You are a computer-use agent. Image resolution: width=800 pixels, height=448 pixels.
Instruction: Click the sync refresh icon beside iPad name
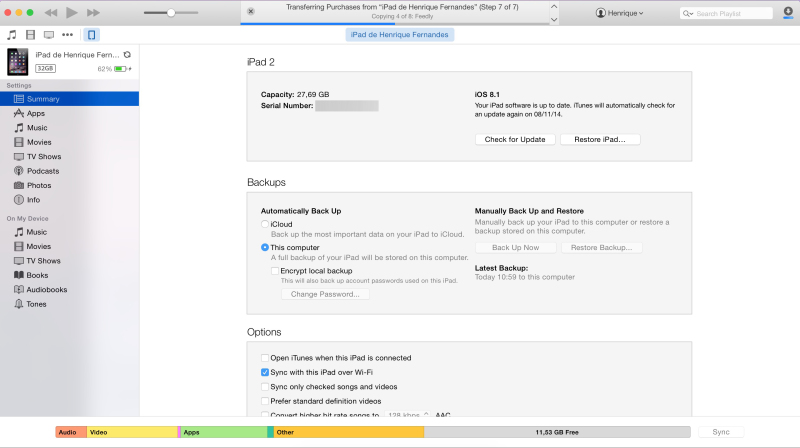pos(128,55)
